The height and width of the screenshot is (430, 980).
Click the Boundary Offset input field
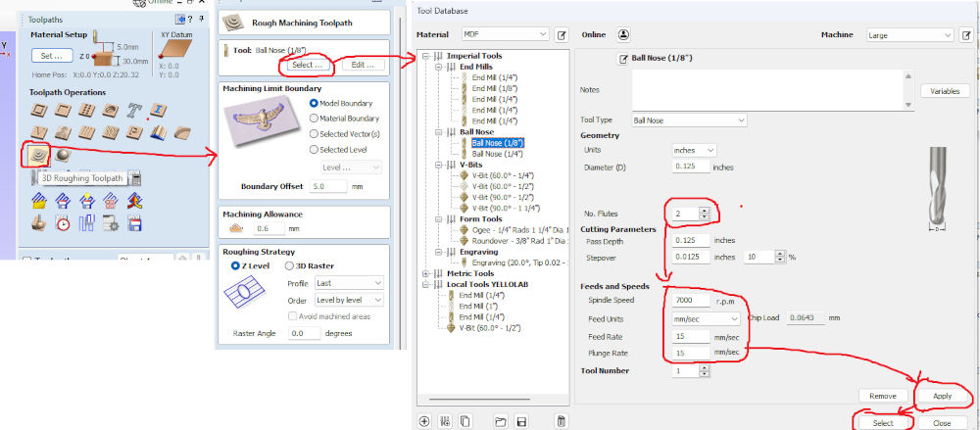coord(327,186)
